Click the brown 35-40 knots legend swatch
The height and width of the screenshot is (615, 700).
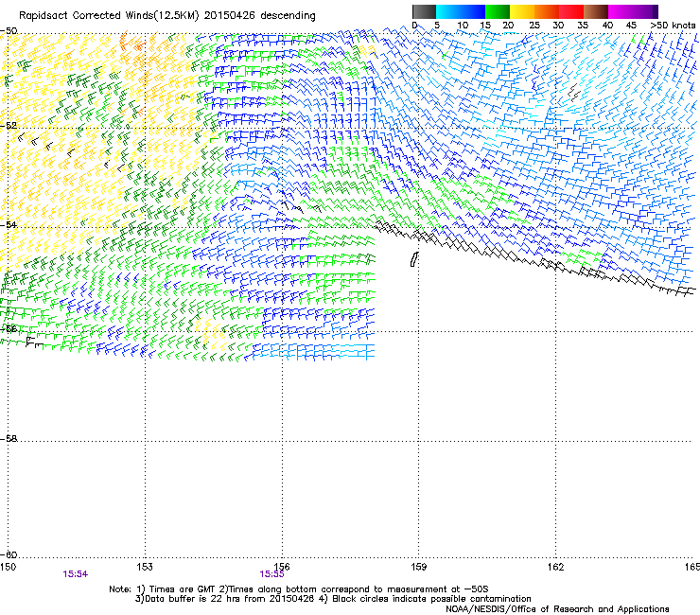(596, 11)
